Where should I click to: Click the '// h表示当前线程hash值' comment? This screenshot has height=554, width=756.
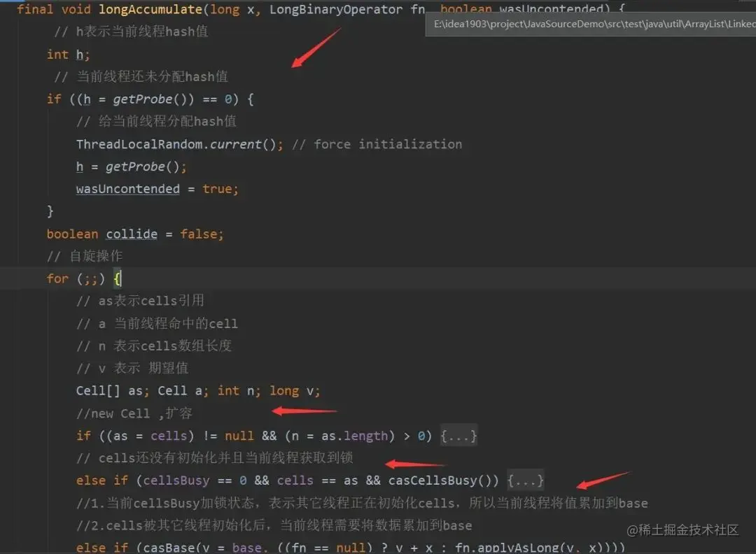tap(131, 31)
